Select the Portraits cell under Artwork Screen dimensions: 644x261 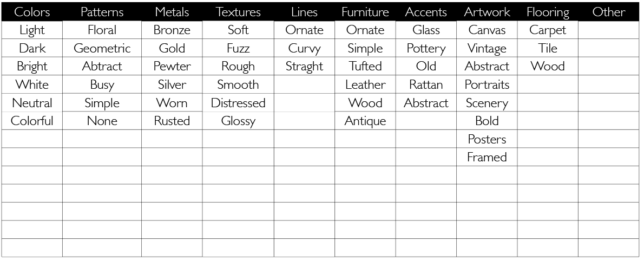click(487, 85)
